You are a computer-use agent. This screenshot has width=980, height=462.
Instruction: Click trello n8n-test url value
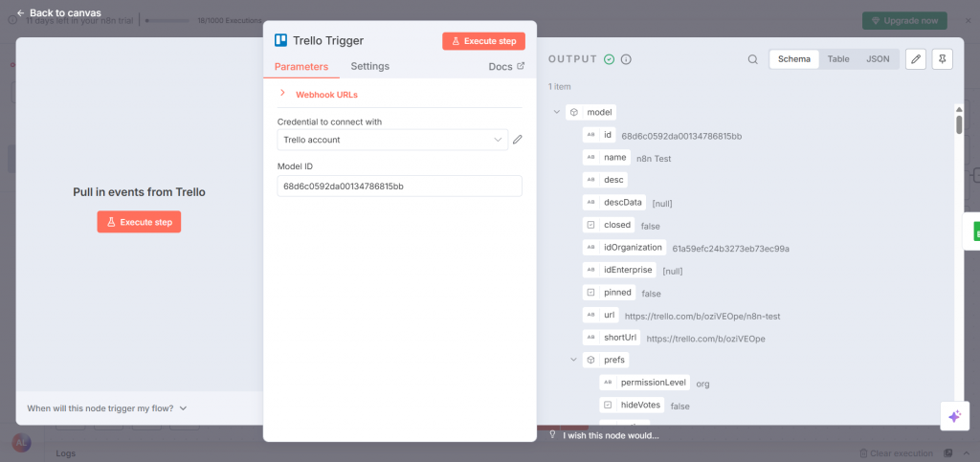[x=702, y=317]
